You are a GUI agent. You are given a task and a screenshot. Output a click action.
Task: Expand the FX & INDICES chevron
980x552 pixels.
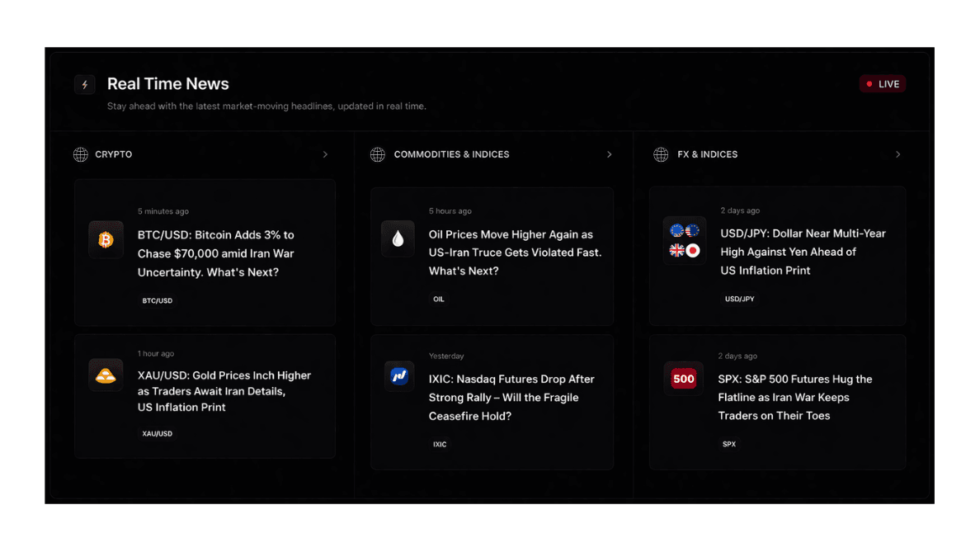point(898,154)
